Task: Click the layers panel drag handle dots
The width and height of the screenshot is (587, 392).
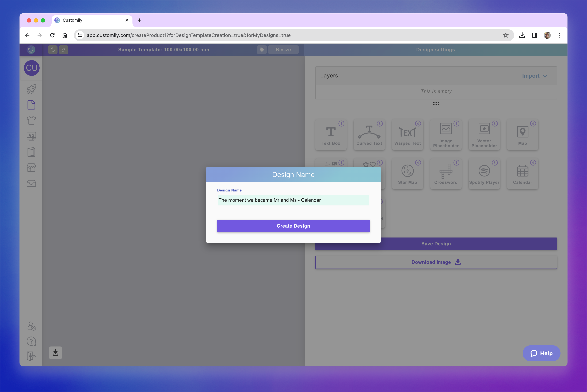Action: point(436,104)
